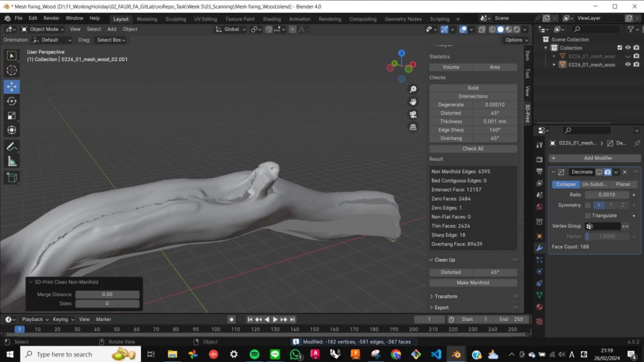Activate the Rotate tool
This screenshot has width=644, height=362.
tap(12, 101)
